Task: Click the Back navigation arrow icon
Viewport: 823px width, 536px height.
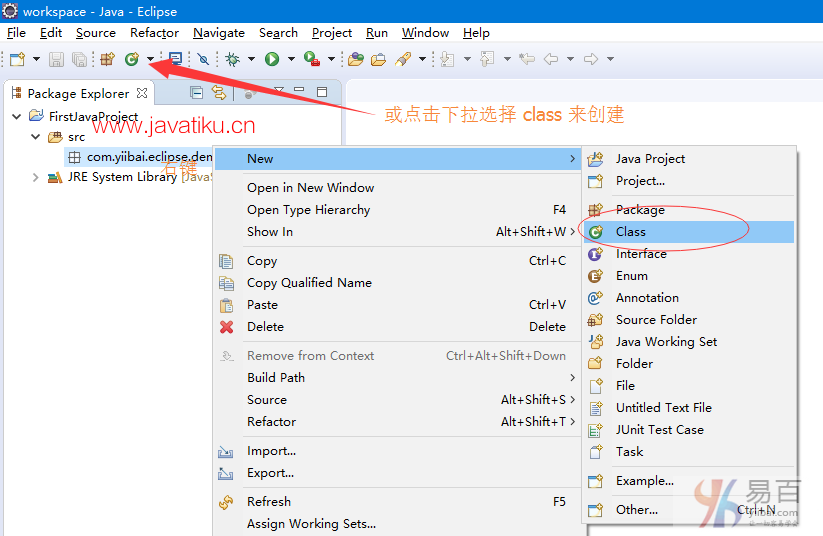Action: coord(551,59)
